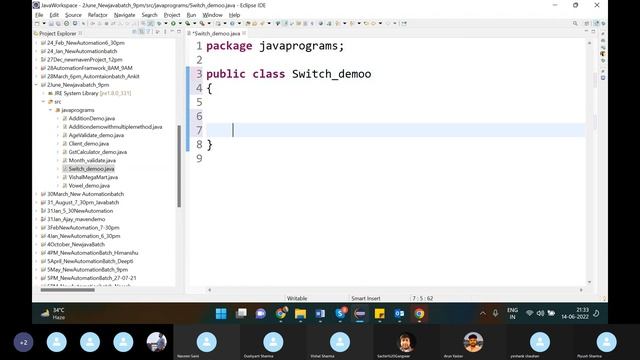
Task: Minimize the editor area
Action: [587, 31]
